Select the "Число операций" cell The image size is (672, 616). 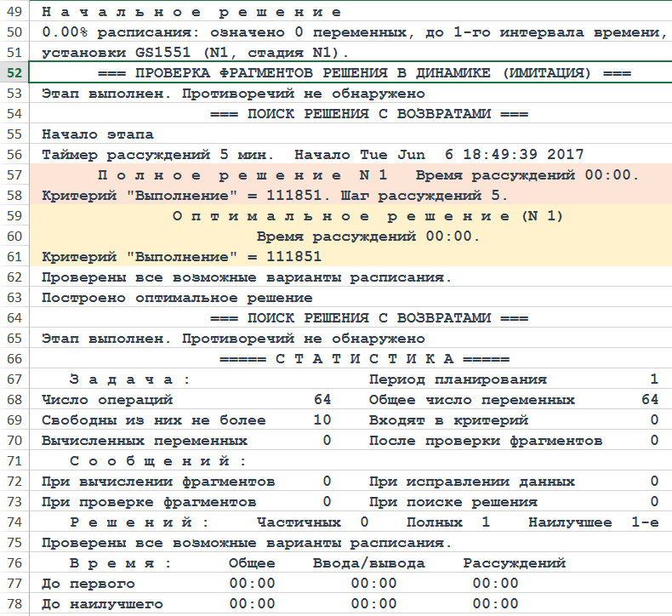point(107,400)
